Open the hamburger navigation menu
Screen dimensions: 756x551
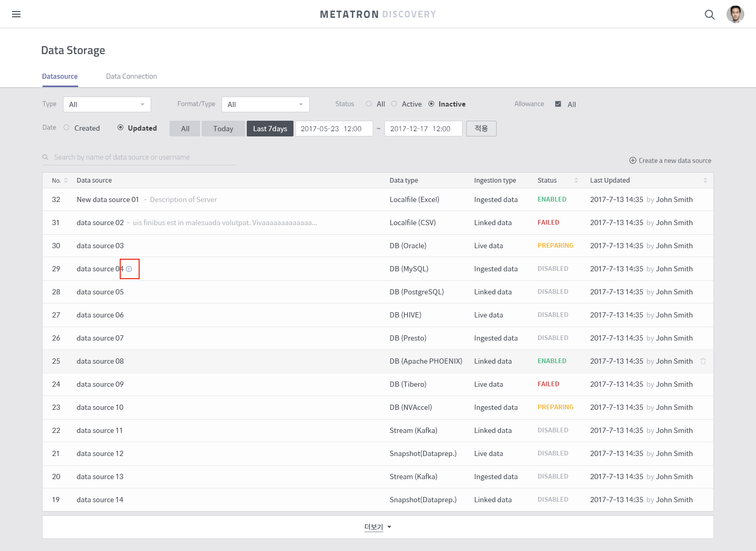click(x=16, y=14)
